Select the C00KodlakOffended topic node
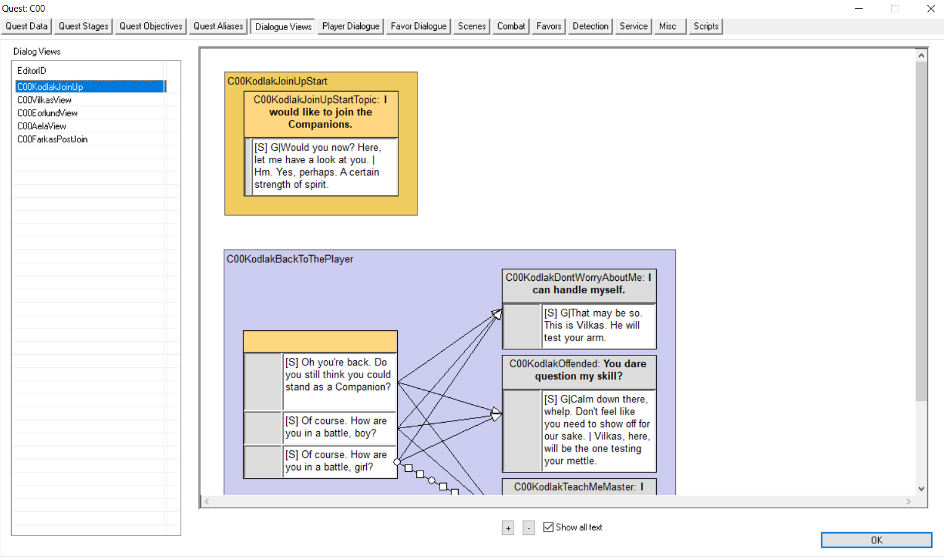Screen dimensions: 944x560 578,371
